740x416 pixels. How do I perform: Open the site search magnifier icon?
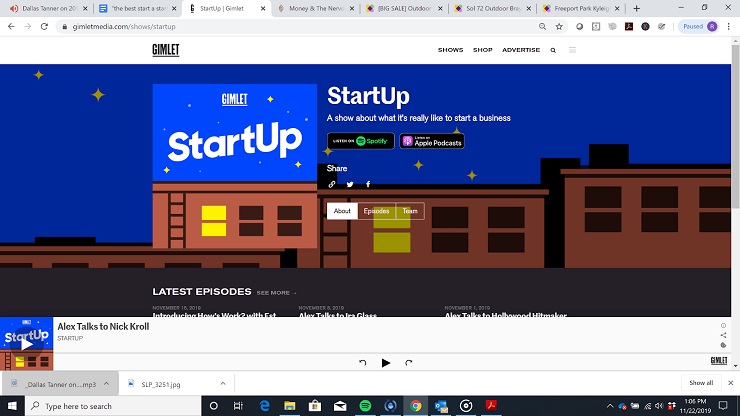pos(553,50)
